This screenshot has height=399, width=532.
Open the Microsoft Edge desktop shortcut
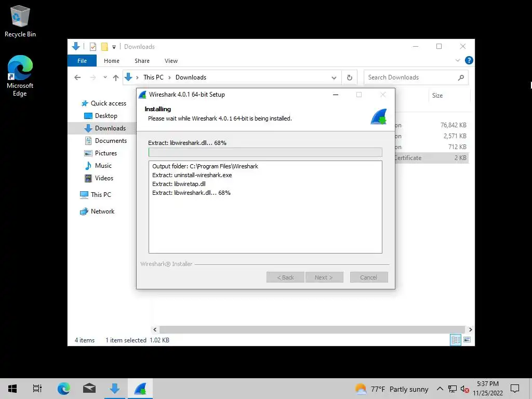click(20, 76)
